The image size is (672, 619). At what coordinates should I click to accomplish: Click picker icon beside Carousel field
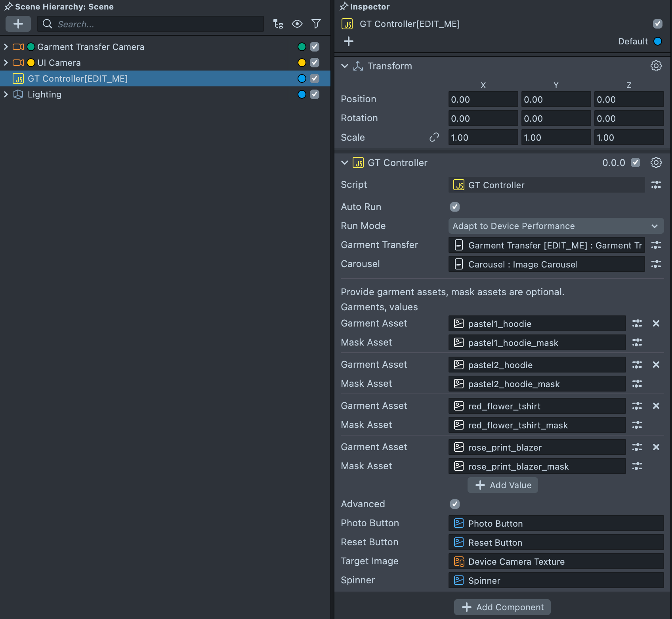tap(656, 264)
